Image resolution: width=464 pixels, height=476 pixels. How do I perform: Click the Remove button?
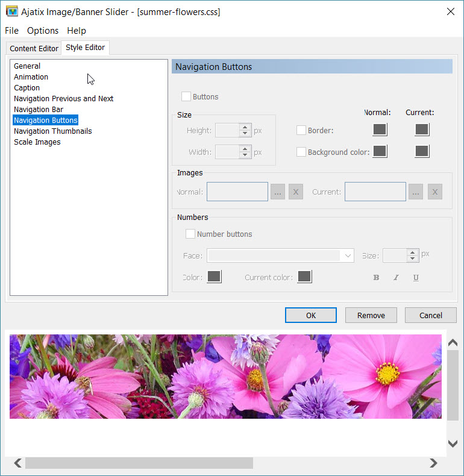pyautogui.click(x=371, y=315)
